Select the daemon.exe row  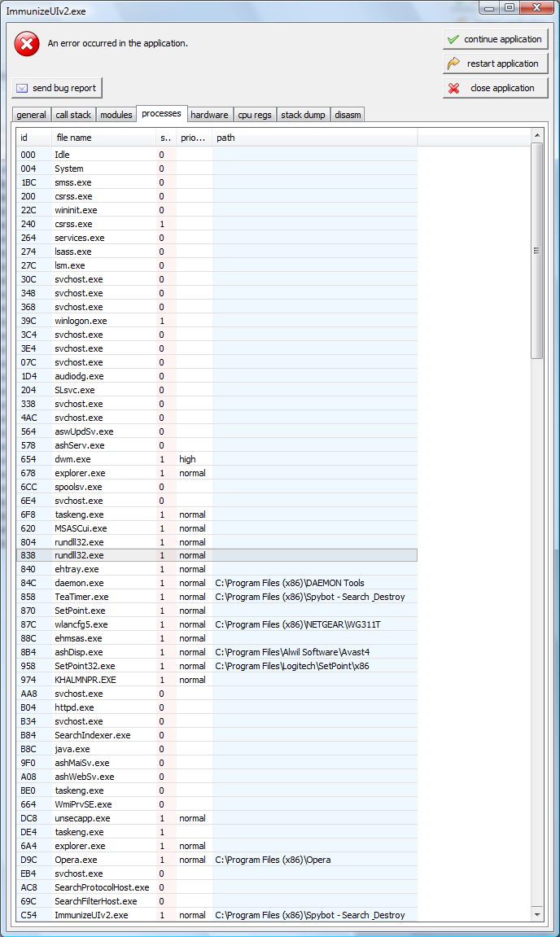(217, 583)
